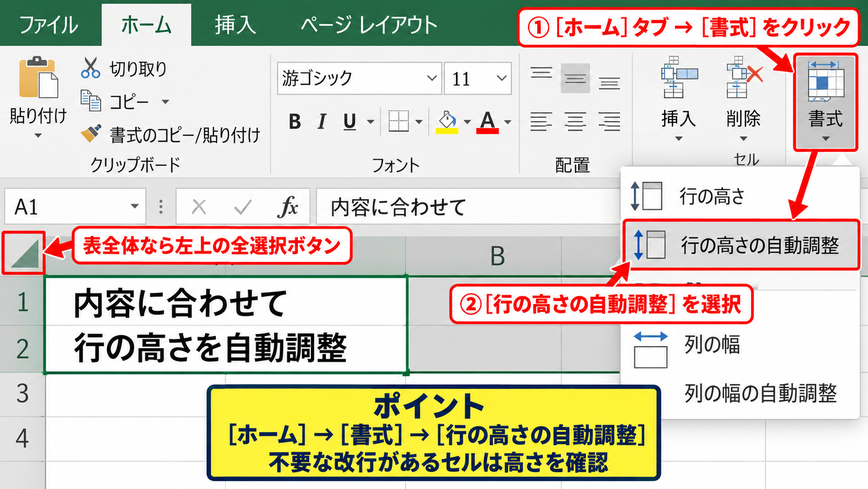The height and width of the screenshot is (489, 868).
Task: Open the font size 11 dropdown
Action: [501, 78]
